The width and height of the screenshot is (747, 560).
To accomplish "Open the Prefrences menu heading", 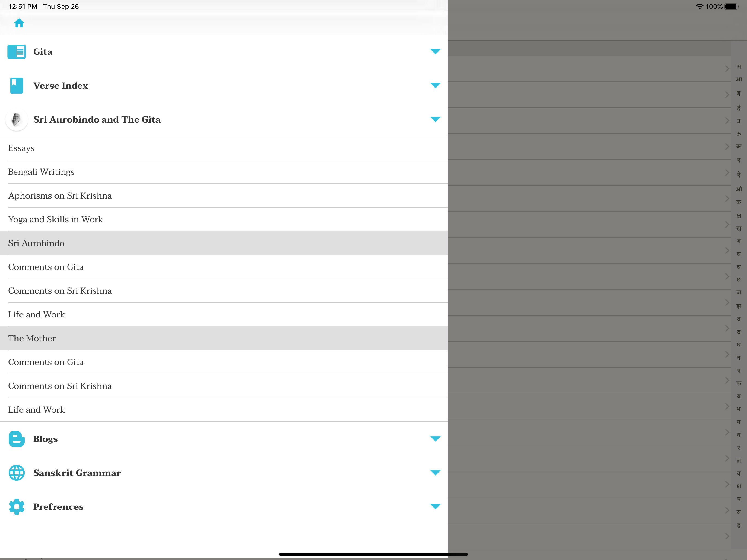I will pos(58,507).
